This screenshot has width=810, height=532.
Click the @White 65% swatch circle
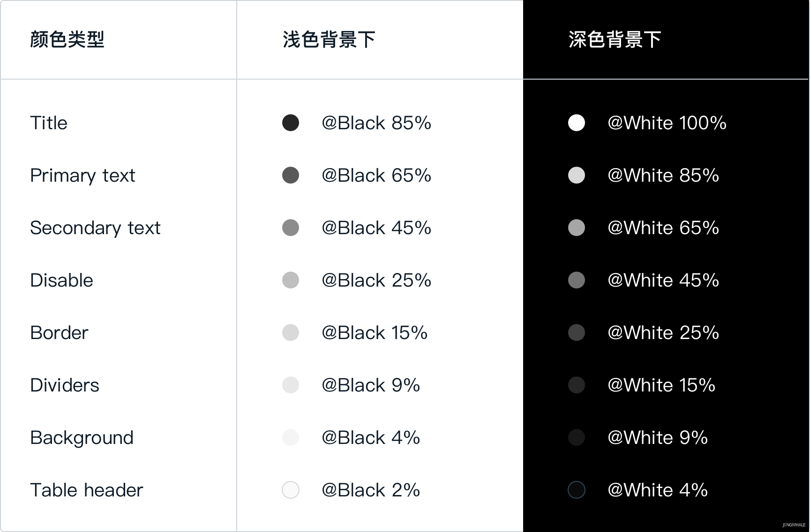[577, 228]
